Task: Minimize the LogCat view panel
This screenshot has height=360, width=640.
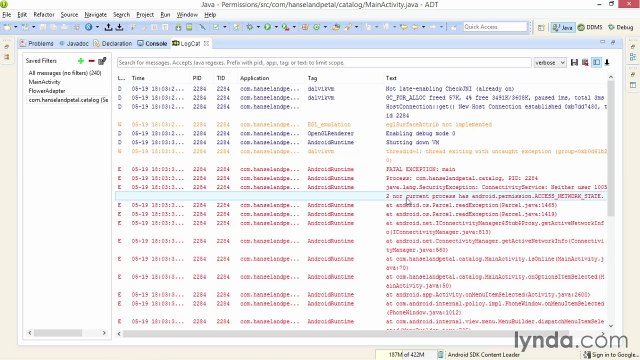Action: click(602, 42)
